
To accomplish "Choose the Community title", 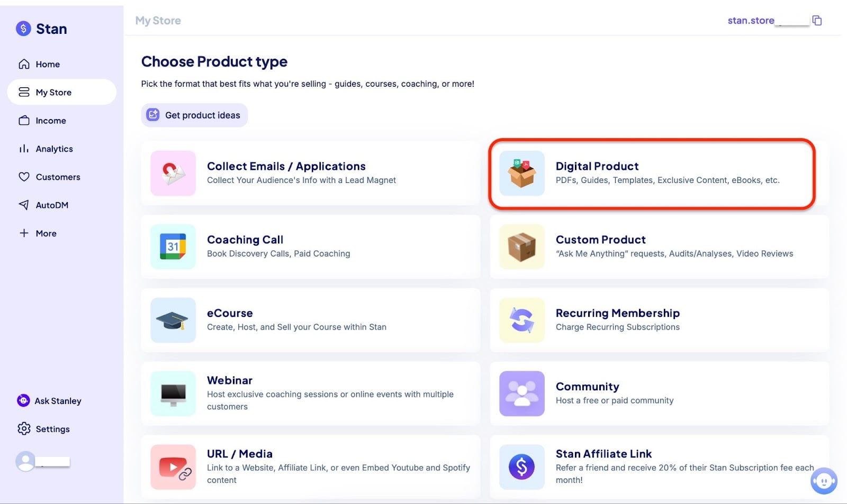I will tap(588, 387).
